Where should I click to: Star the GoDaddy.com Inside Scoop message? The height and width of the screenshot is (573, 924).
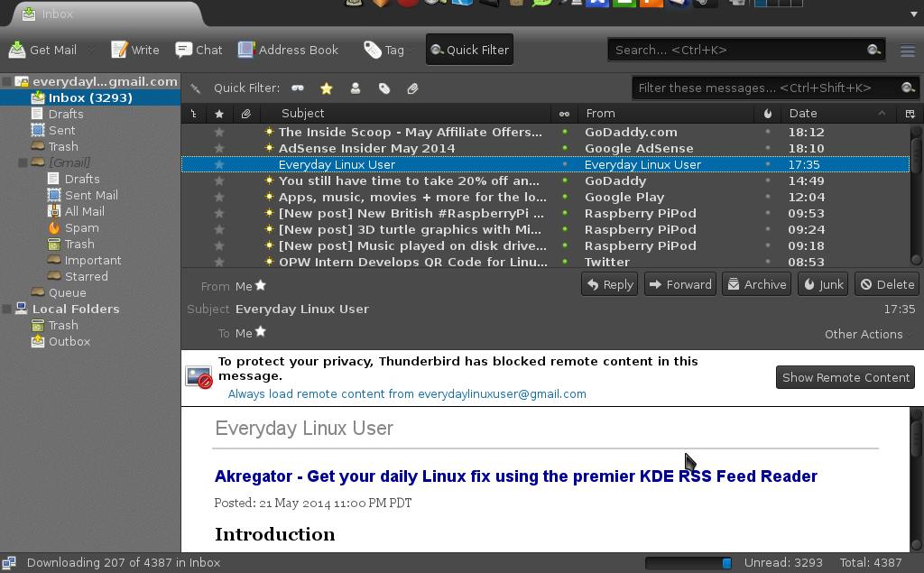219,132
